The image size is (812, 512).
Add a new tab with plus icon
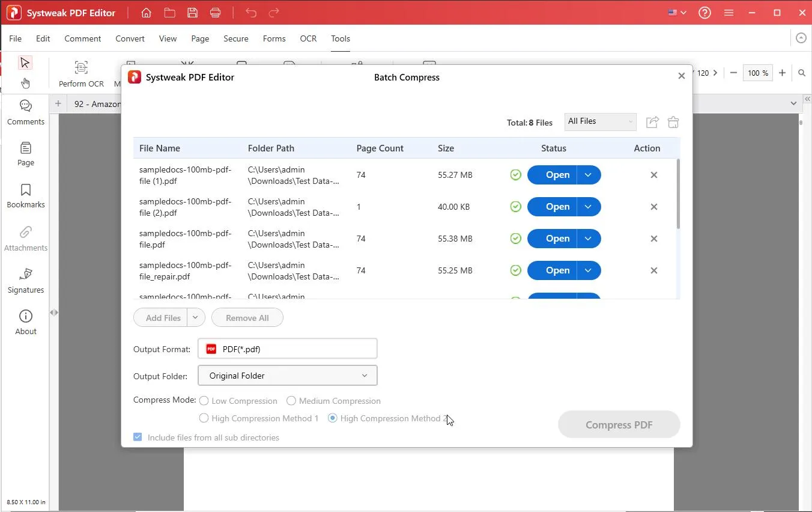coord(58,103)
